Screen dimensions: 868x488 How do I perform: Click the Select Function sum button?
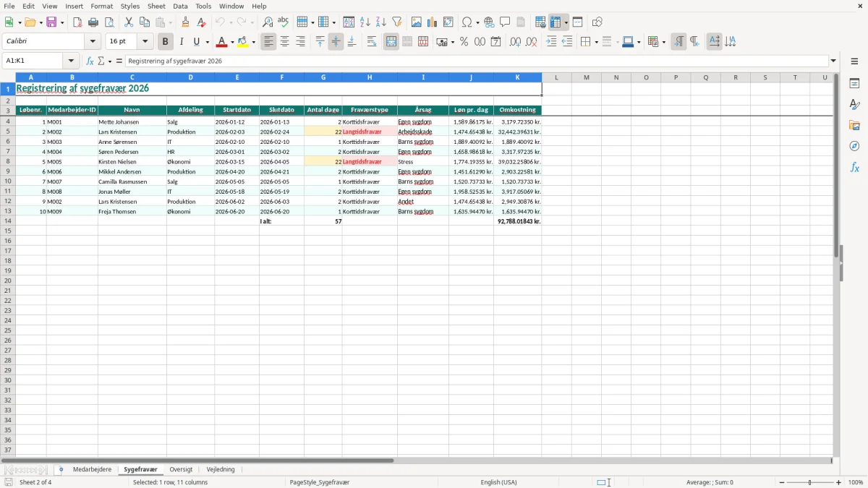101,61
